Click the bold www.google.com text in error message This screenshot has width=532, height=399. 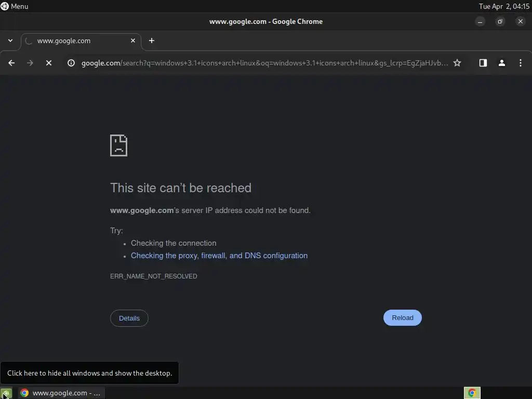(x=142, y=210)
